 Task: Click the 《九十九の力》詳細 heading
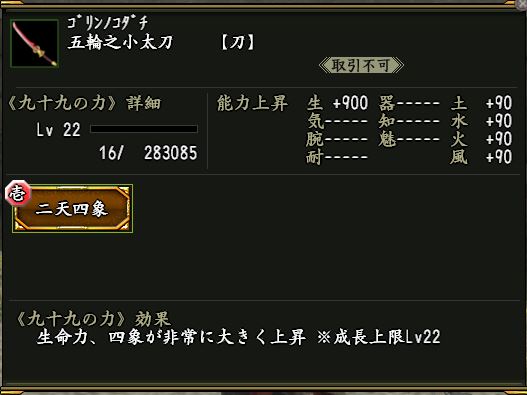(x=84, y=103)
